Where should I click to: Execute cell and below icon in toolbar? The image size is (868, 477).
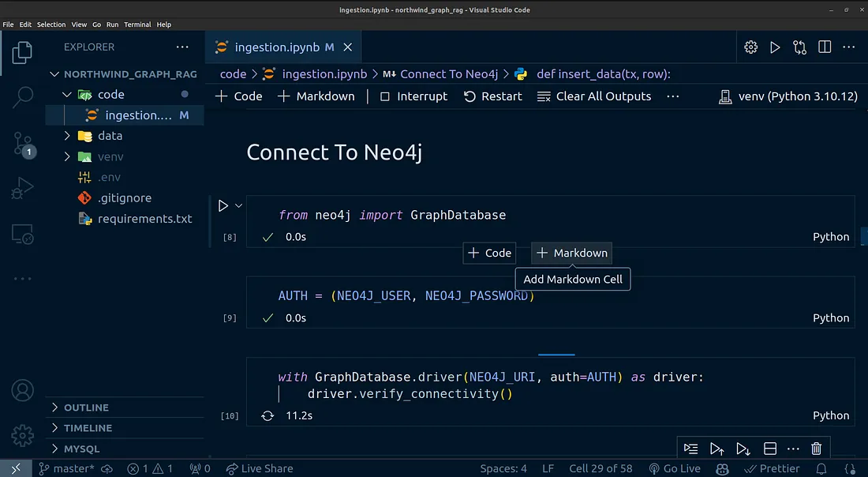(743, 449)
